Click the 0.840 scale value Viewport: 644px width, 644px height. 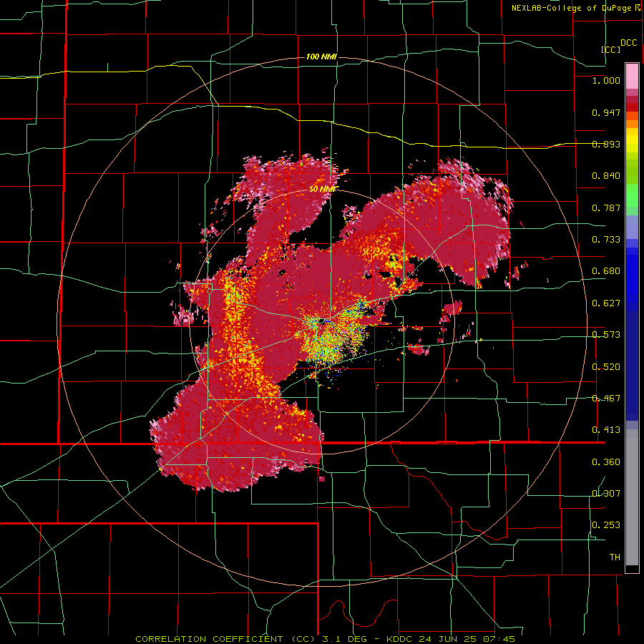606,176
